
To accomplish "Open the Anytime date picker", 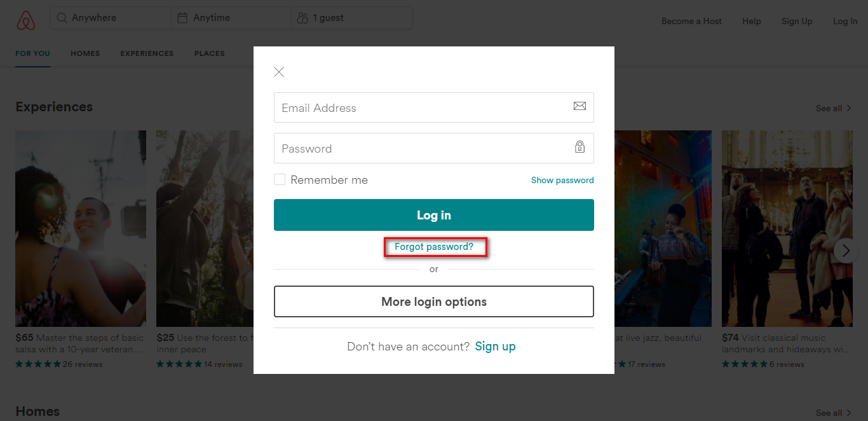I will coord(231,18).
